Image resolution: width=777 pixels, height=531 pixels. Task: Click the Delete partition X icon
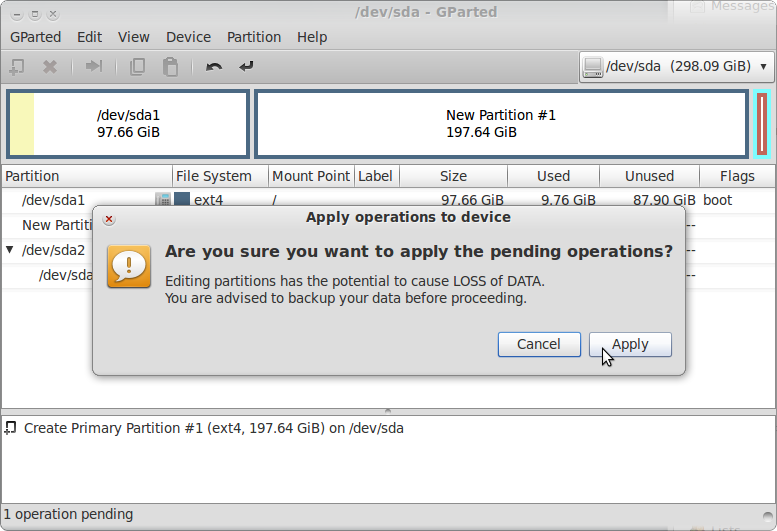50,66
